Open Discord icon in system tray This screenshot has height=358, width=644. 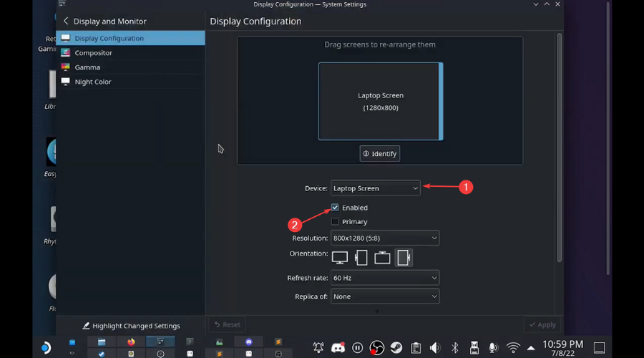(x=338, y=348)
